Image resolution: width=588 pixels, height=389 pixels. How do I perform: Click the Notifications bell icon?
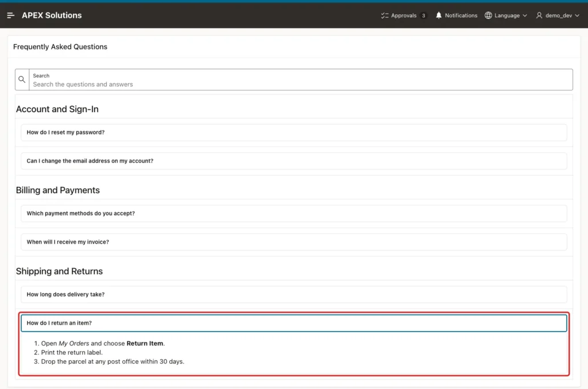pyautogui.click(x=438, y=16)
